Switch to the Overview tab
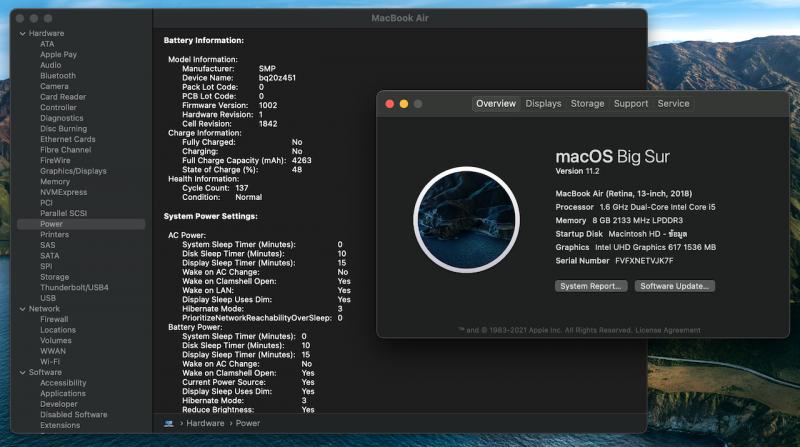Viewport: 800px width, 447px height. (x=496, y=104)
